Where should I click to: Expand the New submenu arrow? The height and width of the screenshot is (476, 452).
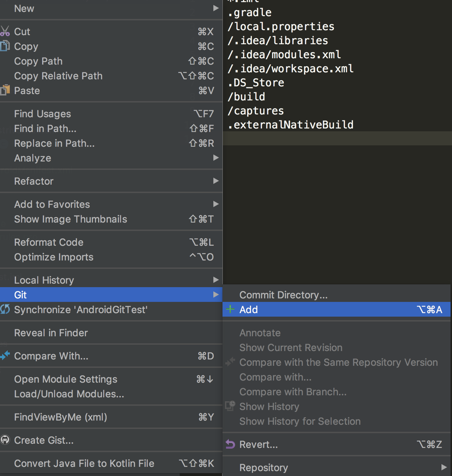coord(216,8)
